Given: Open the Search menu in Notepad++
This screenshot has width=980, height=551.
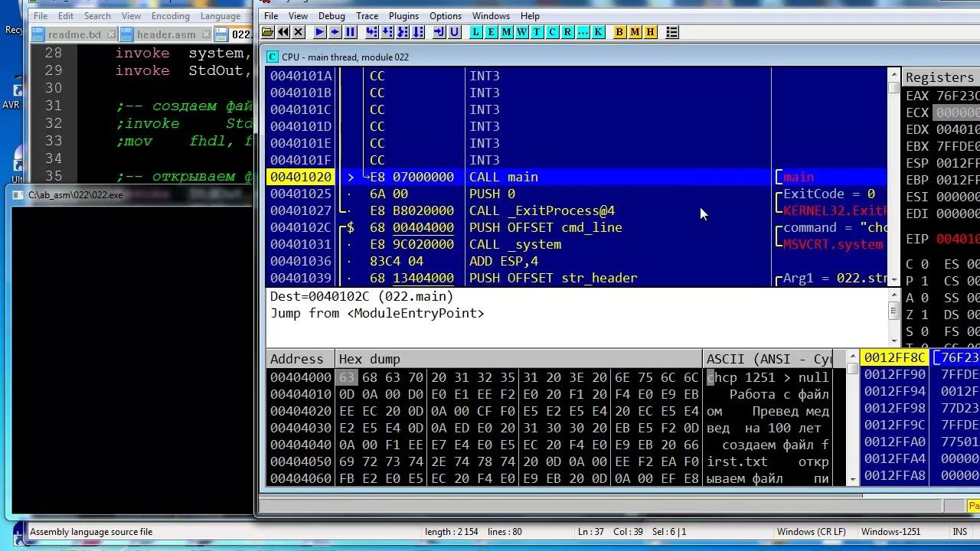Looking at the screenshot, I should [97, 15].
